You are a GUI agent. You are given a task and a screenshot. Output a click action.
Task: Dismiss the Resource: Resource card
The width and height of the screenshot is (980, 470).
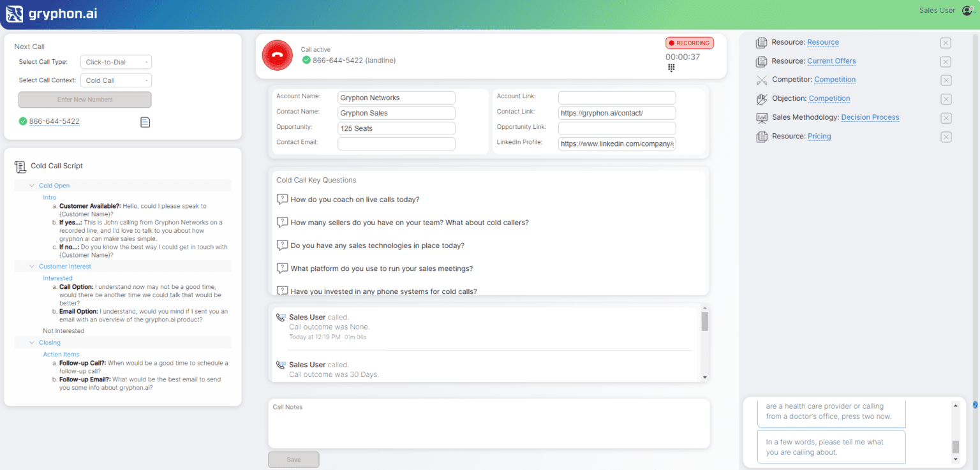946,43
